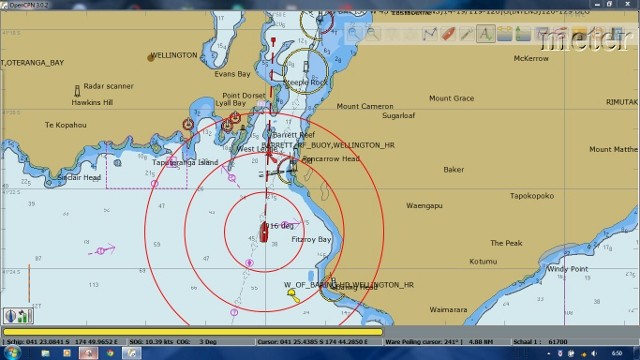This screenshot has height=360, width=640.
Task: Select the Create Route tool
Action: pyautogui.click(x=429, y=33)
